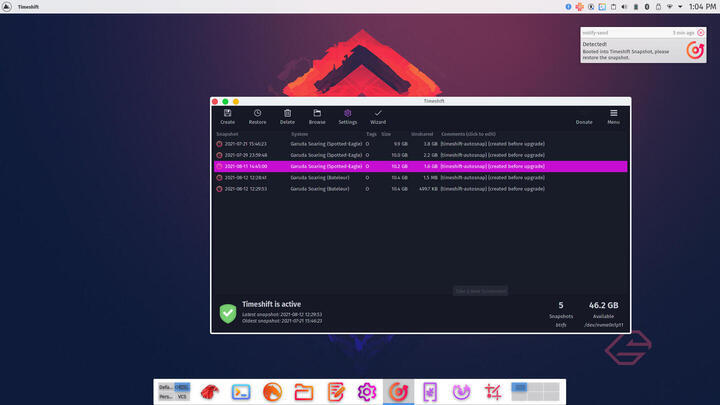Click the active Timeshift dock icon

[x=398, y=392]
